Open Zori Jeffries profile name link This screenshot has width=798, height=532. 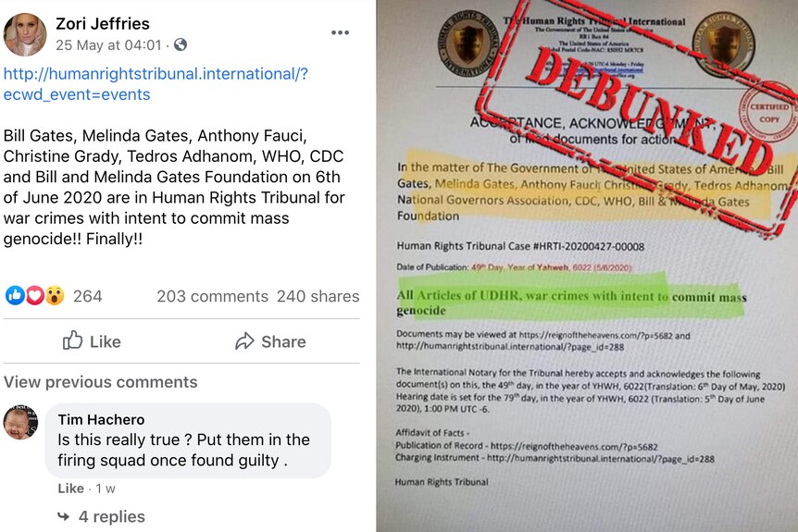[102, 24]
